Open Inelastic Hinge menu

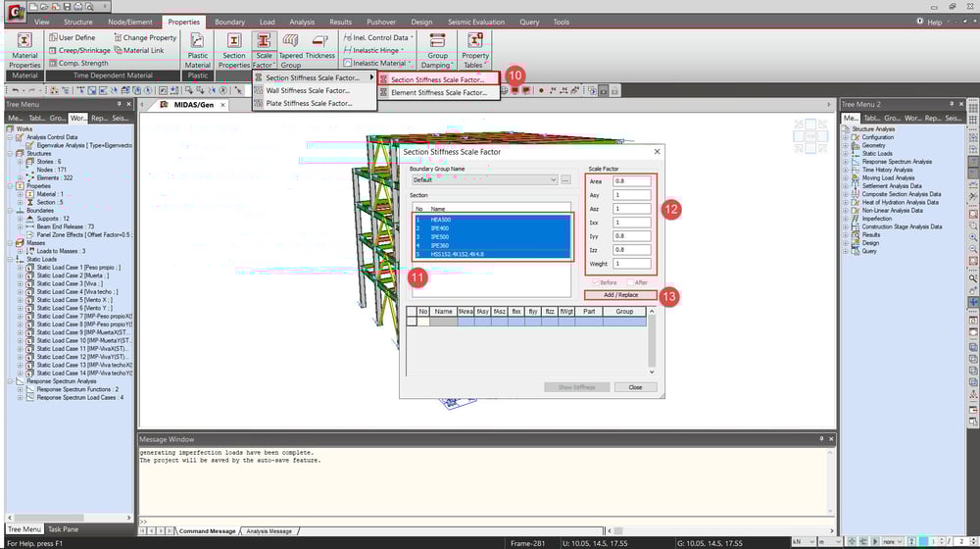pos(373,51)
